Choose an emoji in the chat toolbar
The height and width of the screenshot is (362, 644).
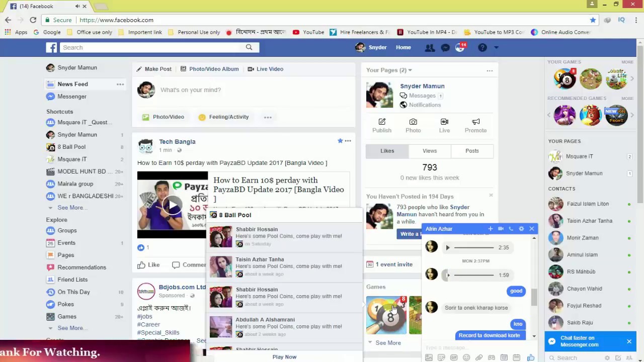tap(466, 357)
